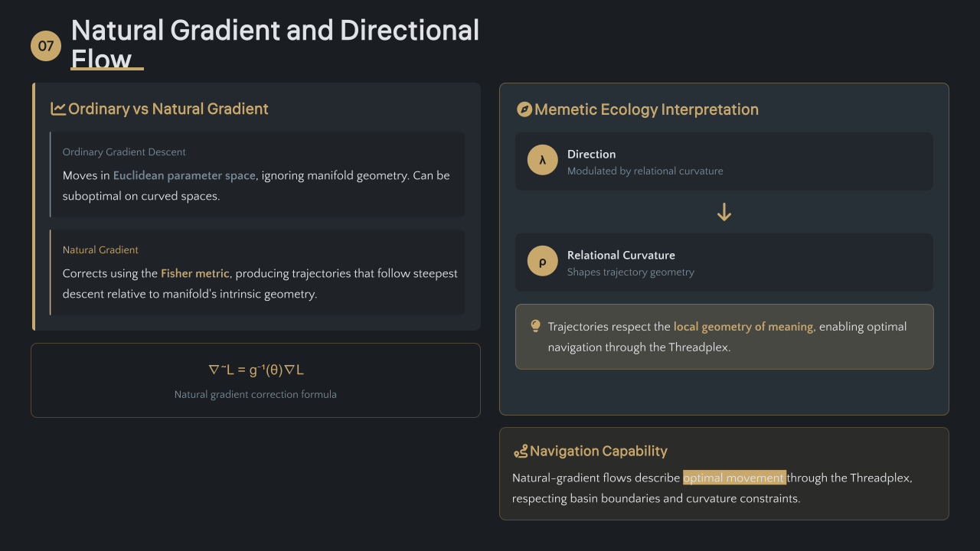Select the rho circle icon next to Relational Curvature
980x551 pixels.
543,261
